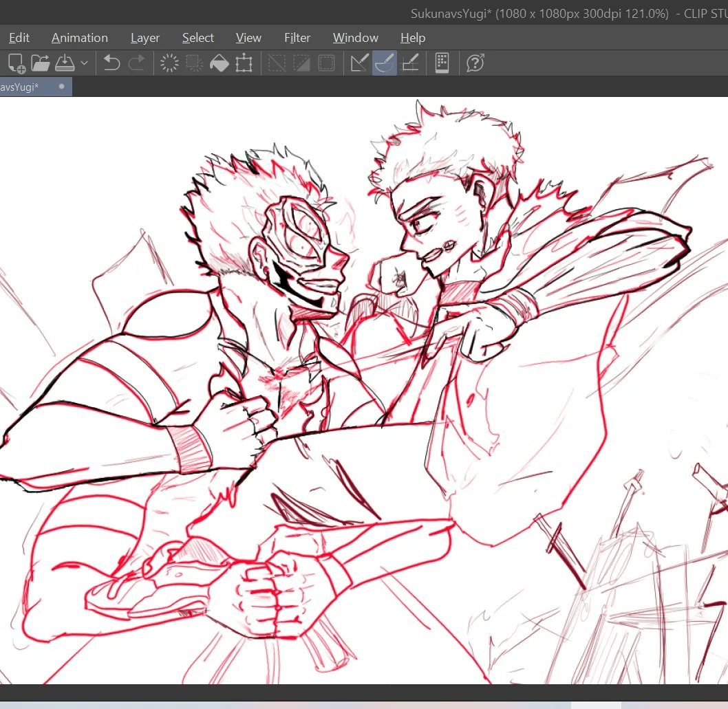The width and height of the screenshot is (728, 709).
Task: Open the Edit menu
Action: coord(19,38)
